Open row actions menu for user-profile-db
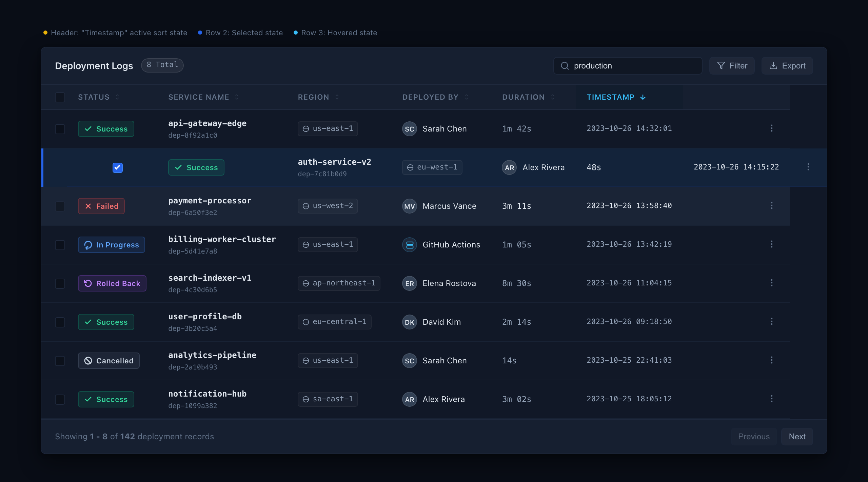The height and width of the screenshot is (482, 868). [772, 322]
